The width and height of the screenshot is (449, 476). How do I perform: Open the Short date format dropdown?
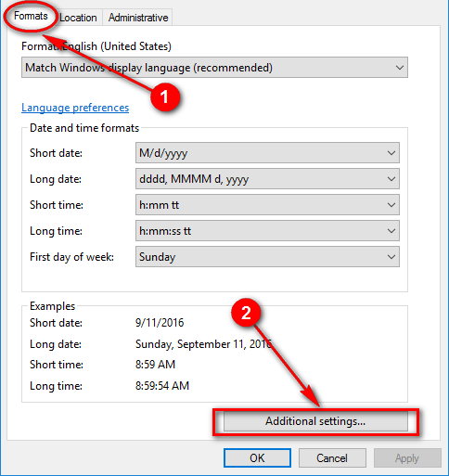pyautogui.click(x=267, y=153)
